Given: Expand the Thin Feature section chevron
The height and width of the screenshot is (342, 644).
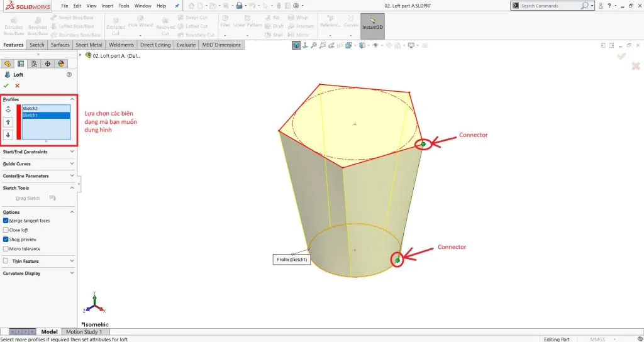Looking at the screenshot, I should coord(72,261).
